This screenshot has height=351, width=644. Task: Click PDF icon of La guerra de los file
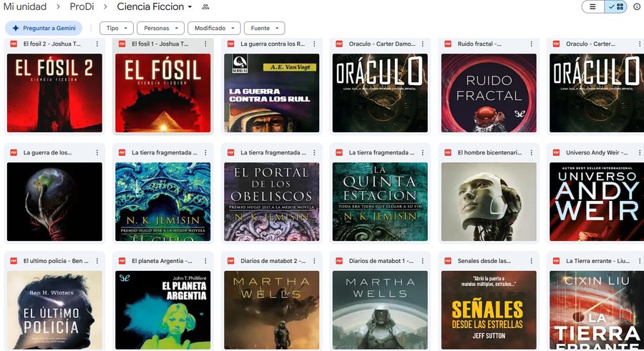(x=14, y=153)
